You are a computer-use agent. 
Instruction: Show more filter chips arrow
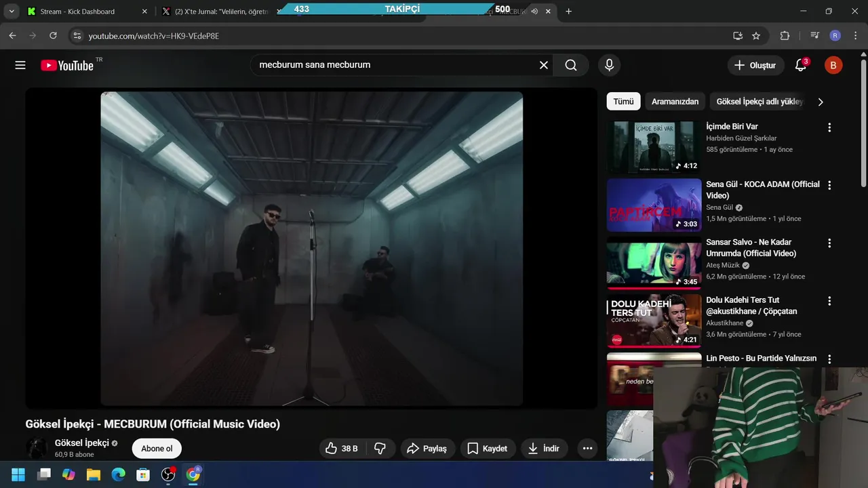[x=821, y=102]
